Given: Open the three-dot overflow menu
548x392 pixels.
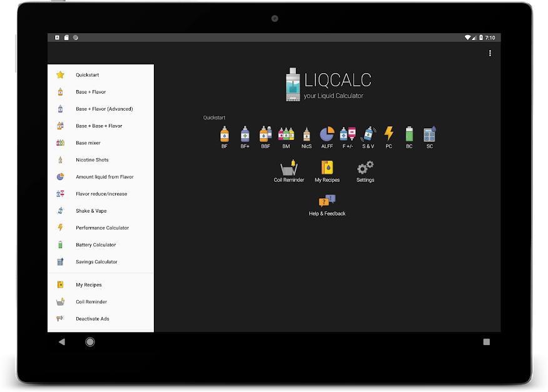Looking at the screenshot, I should pyautogui.click(x=490, y=53).
